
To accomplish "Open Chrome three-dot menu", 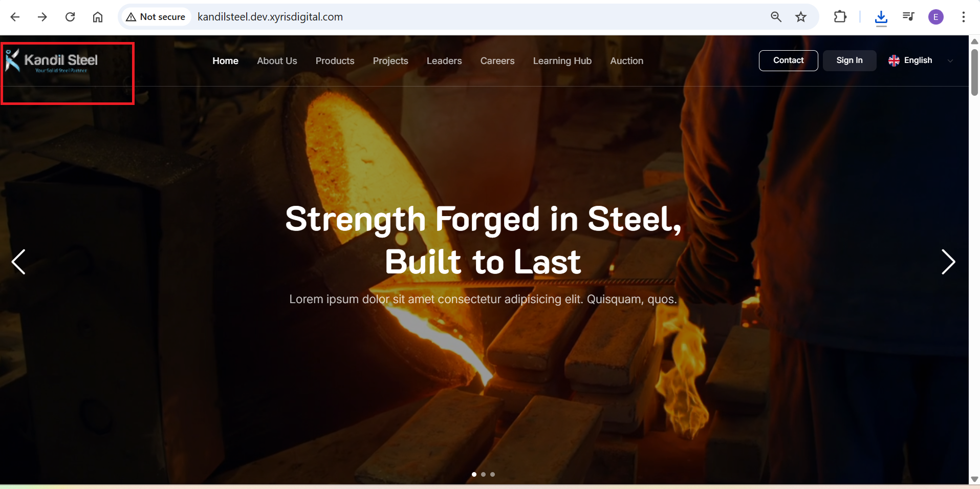I will (963, 17).
